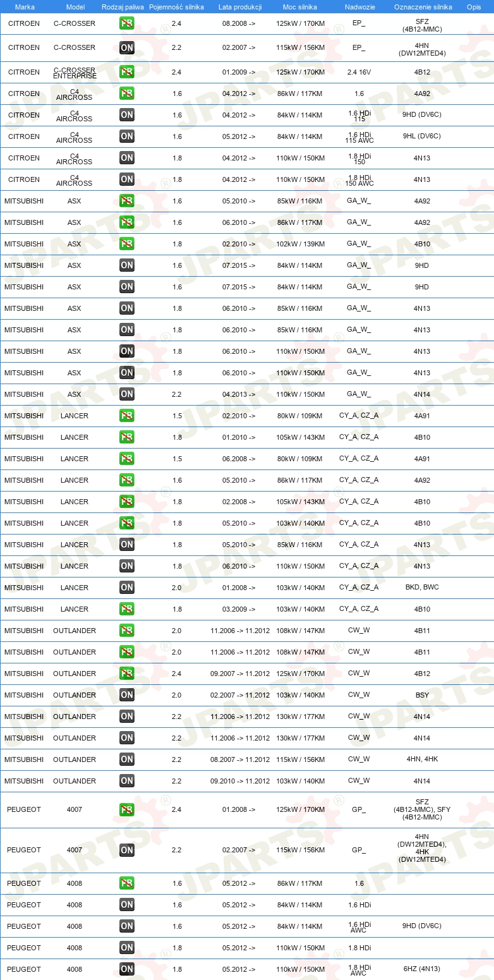Click the Rodzaj paliwa column header
This screenshot has width=494, height=980.
(x=123, y=6)
